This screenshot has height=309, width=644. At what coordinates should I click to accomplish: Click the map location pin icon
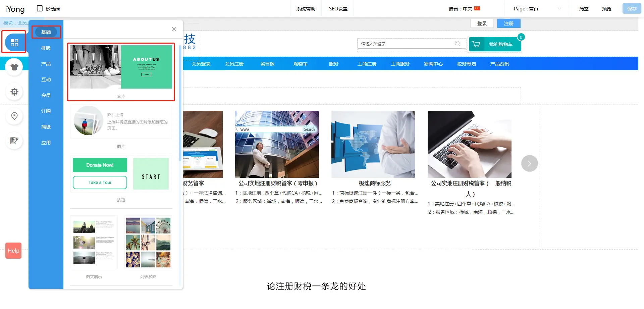[x=14, y=116]
